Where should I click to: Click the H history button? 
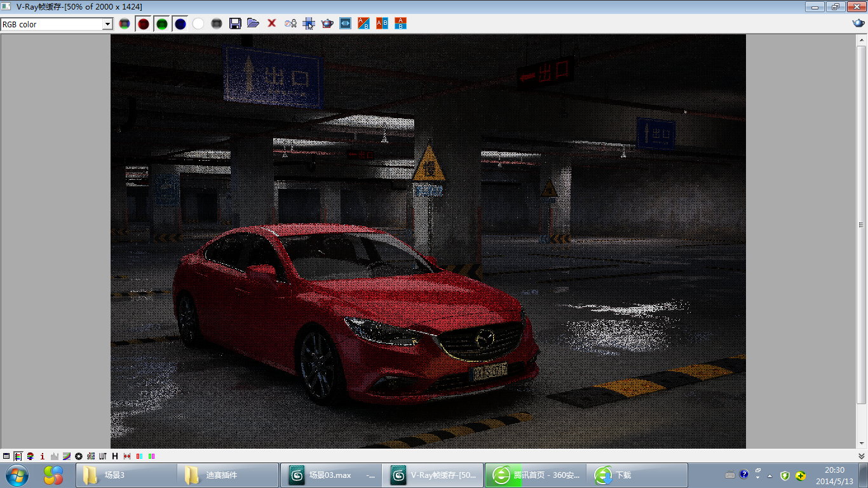115,456
